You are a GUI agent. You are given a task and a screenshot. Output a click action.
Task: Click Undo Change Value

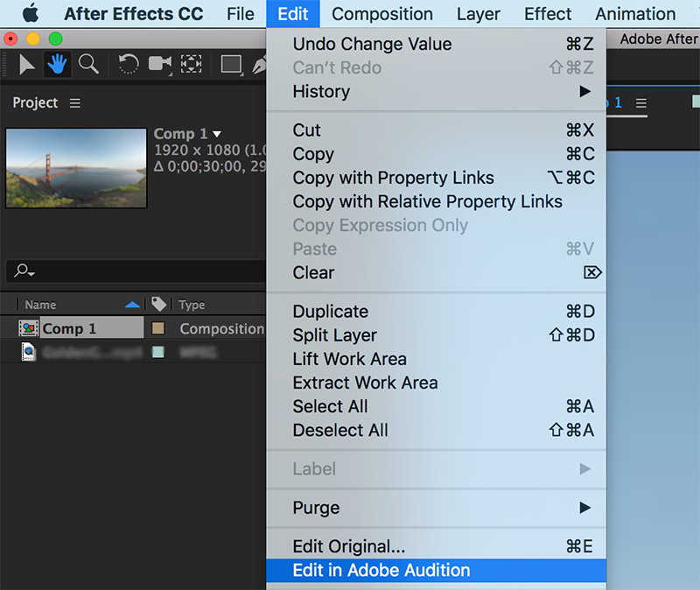(x=372, y=44)
